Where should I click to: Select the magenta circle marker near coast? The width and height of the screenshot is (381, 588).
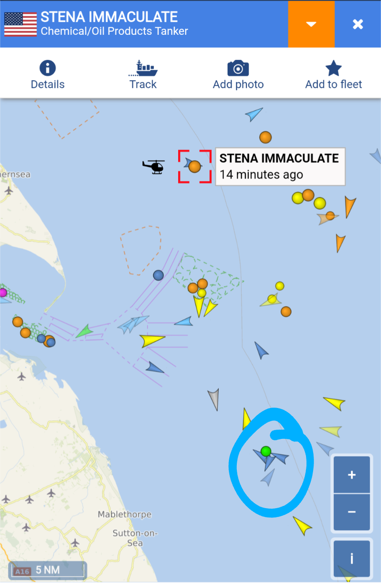pos(3,292)
